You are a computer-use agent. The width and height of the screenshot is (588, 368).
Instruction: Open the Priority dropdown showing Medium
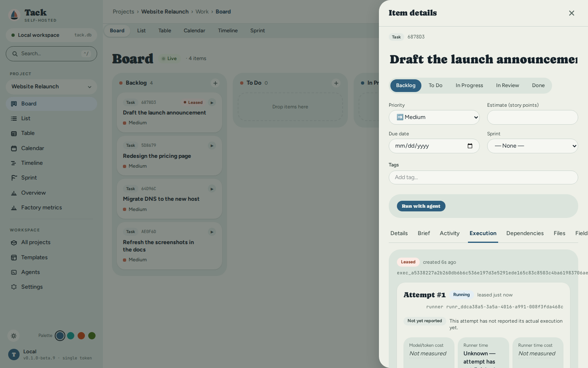[434, 117]
